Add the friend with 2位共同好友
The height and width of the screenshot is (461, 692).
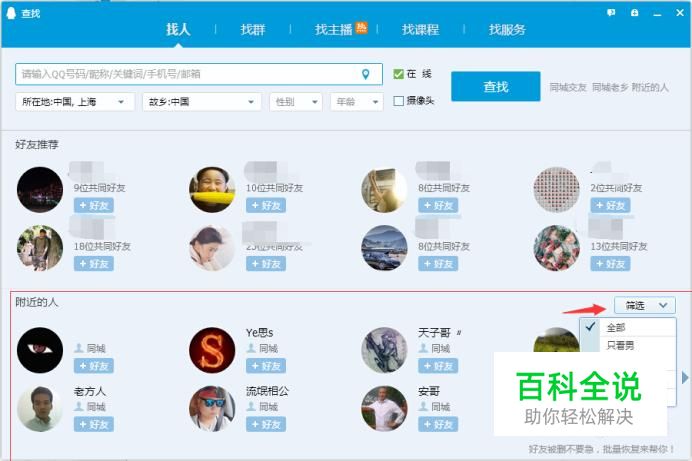click(610, 206)
